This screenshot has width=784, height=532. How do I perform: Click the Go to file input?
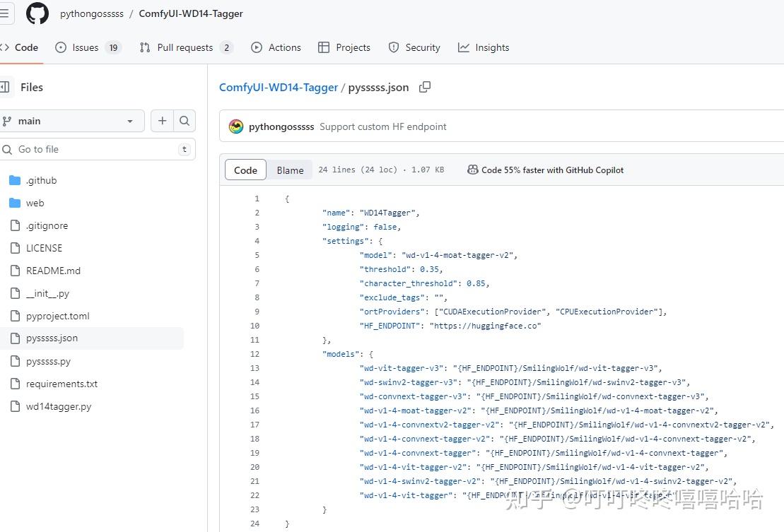(x=98, y=149)
